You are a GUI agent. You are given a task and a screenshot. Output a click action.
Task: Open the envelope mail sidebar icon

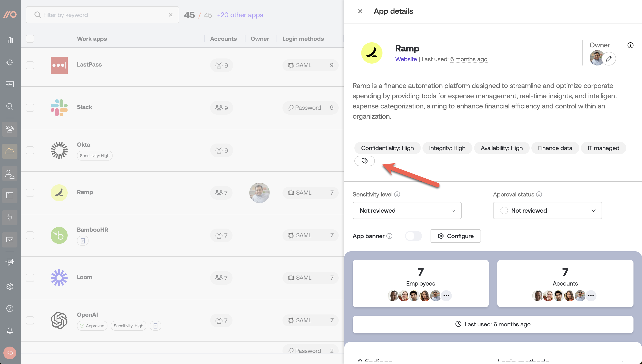10,240
